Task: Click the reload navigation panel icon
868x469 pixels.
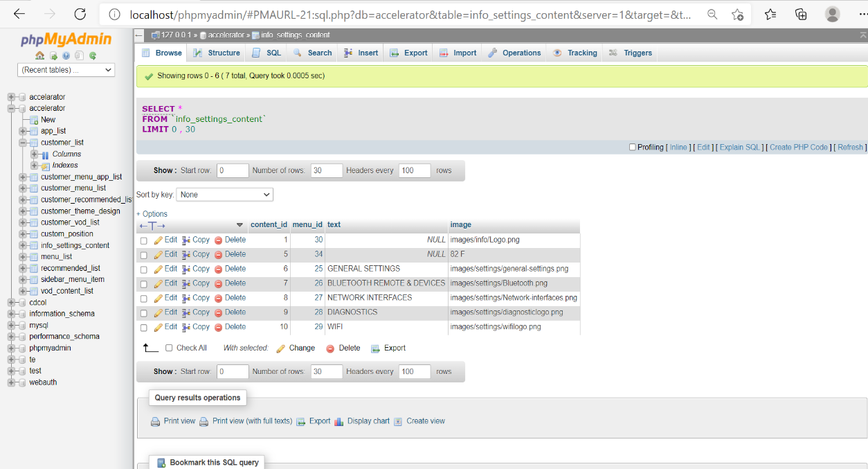Action: tap(93, 55)
